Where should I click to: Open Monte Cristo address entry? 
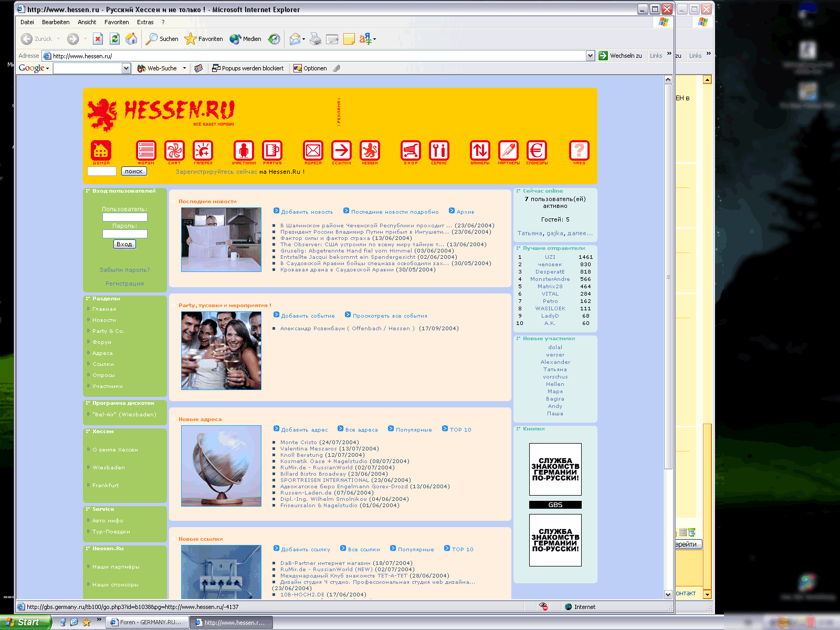(x=299, y=442)
